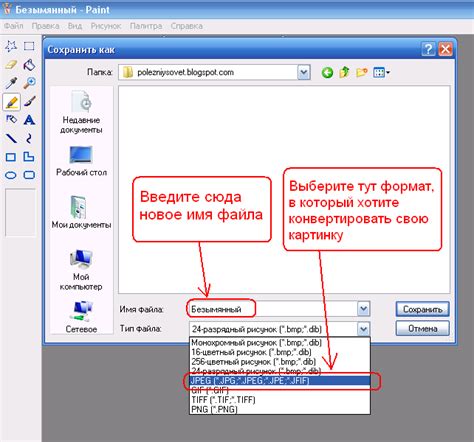Image resolution: width=474 pixels, height=442 pixels.
Task: Select the Ellipse shape tool
Action: pos(11,175)
